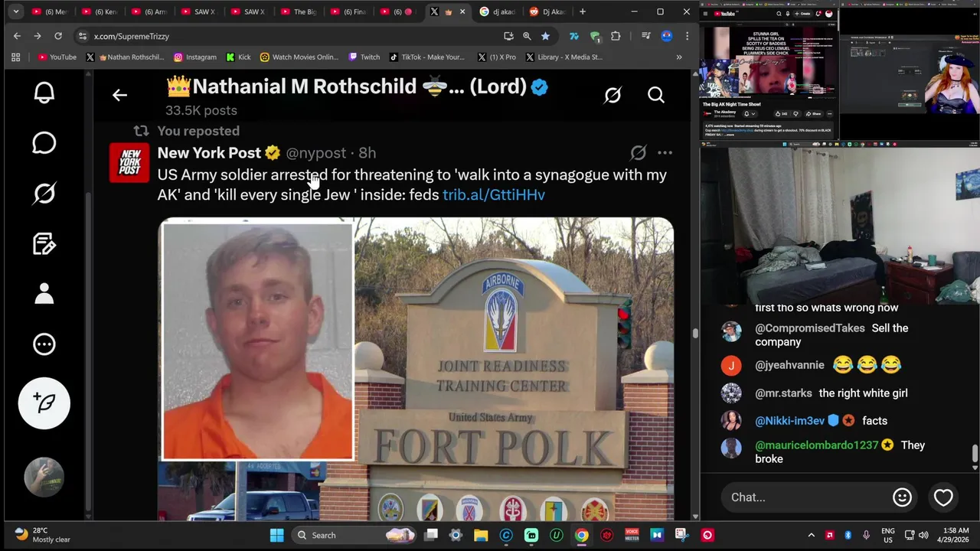Reload the page
The height and width of the screenshot is (551, 980).
58,36
